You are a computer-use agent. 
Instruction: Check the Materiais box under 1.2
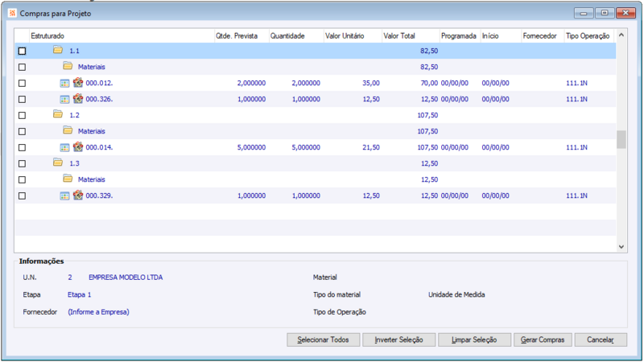23,131
